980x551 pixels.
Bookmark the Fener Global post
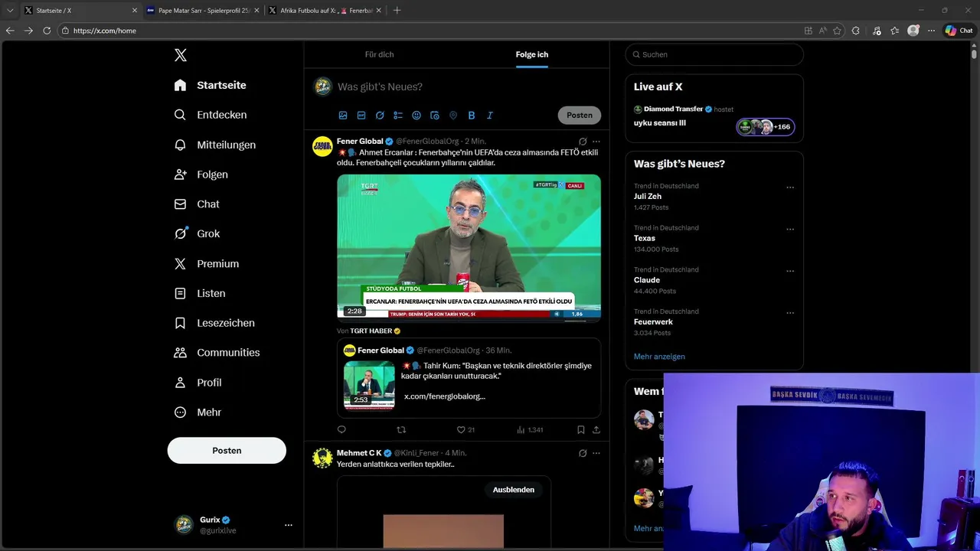581,430
